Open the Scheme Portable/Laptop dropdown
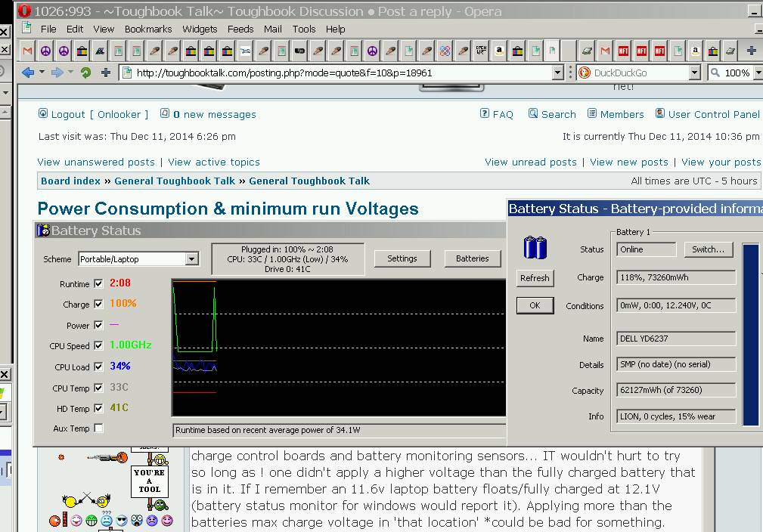The height and width of the screenshot is (532, 763). 192,258
